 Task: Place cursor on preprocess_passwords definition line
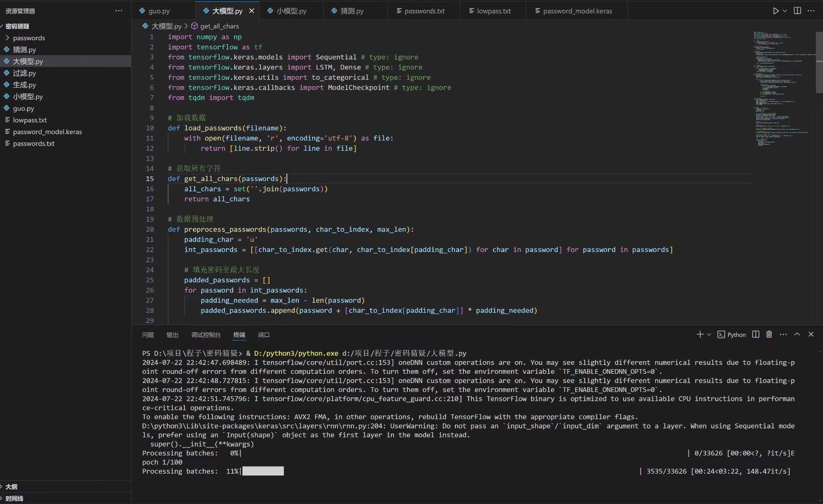(x=291, y=229)
